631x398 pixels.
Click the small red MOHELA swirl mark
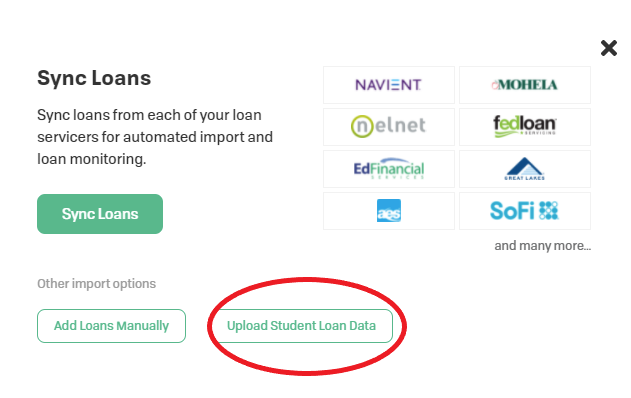coord(495,85)
